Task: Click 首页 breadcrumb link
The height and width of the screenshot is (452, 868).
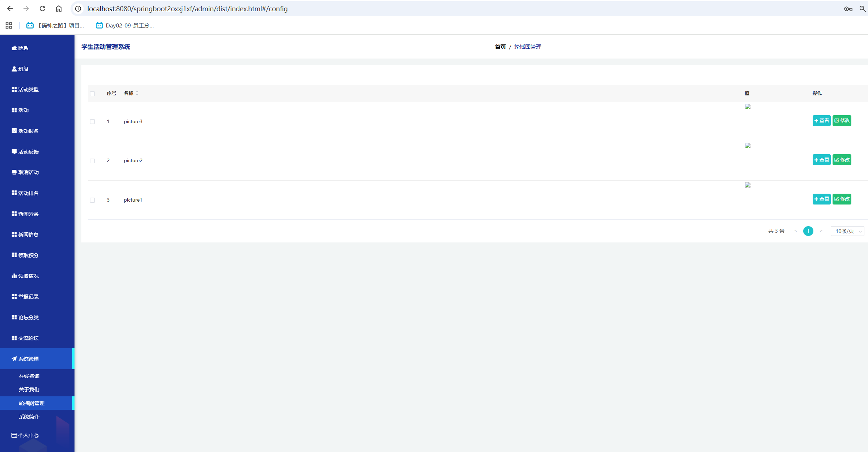Action: [500, 47]
